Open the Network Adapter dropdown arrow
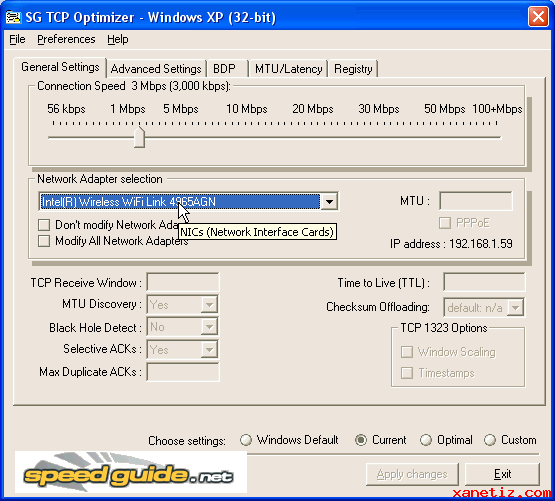 [x=329, y=202]
